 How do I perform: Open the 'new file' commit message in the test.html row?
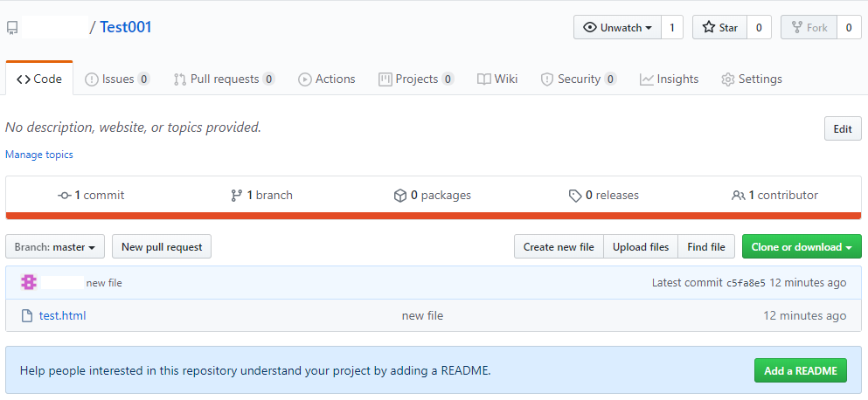(422, 316)
